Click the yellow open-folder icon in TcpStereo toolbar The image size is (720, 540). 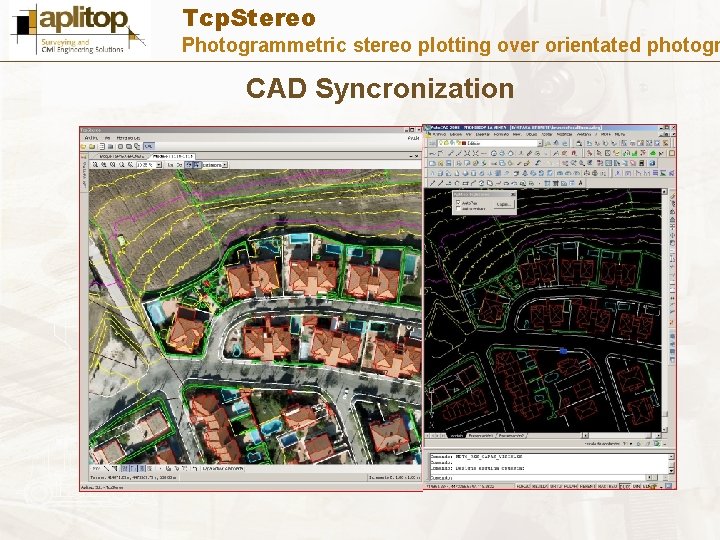(x=84, y=147)
